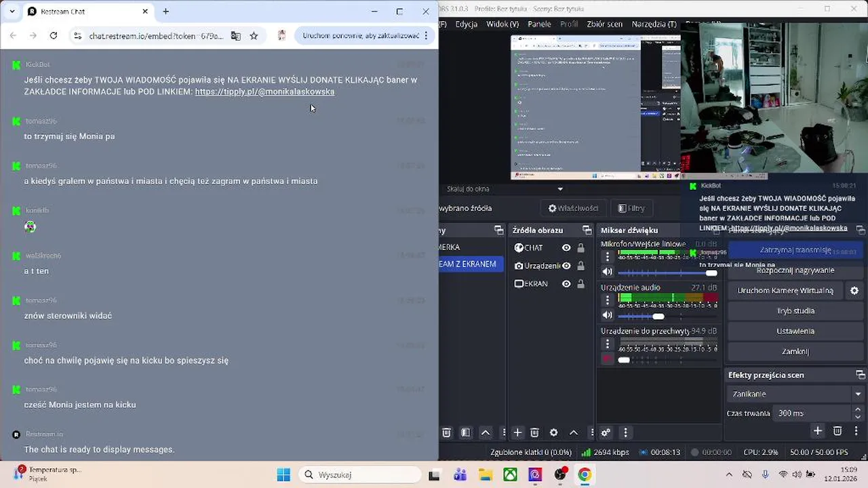Adjust the Urządzenie audio volume slider
This screenshot has height=488, width=868.
(668, 316)
